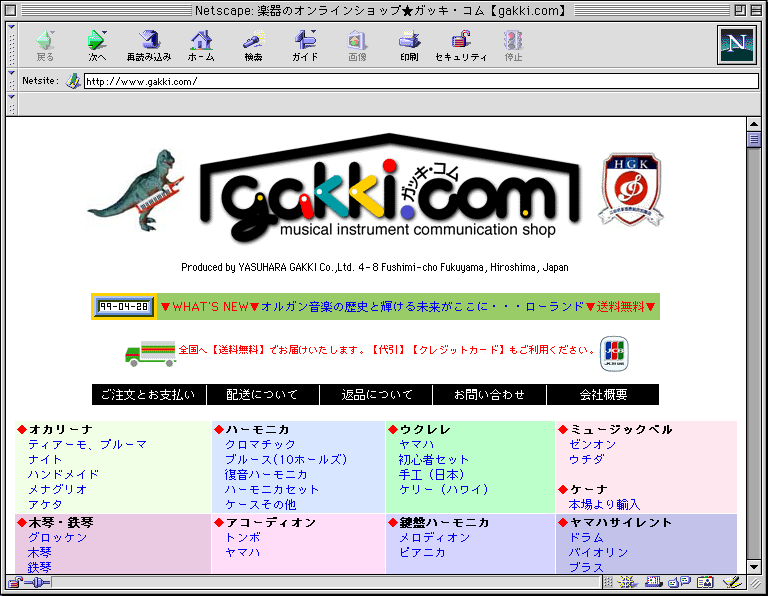Open ゼンオン music bell link
This screenshot has height=596, width=768.
[x=592, y=445]
